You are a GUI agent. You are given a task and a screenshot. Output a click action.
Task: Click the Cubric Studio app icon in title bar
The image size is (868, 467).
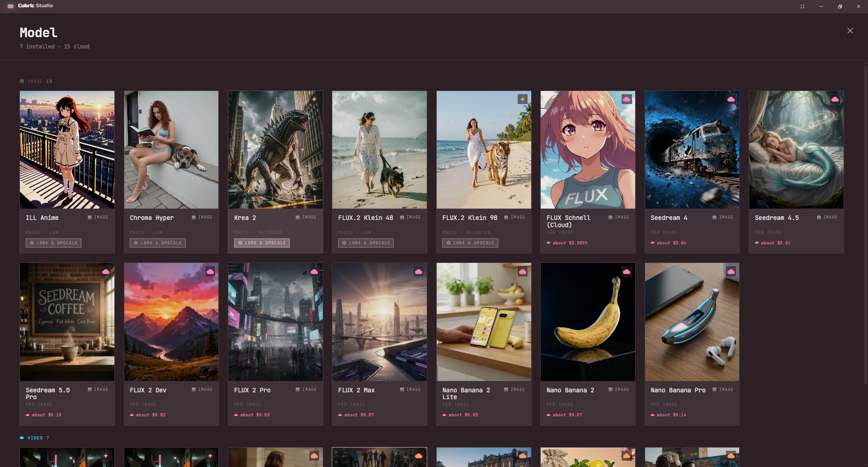click(10, 6)
